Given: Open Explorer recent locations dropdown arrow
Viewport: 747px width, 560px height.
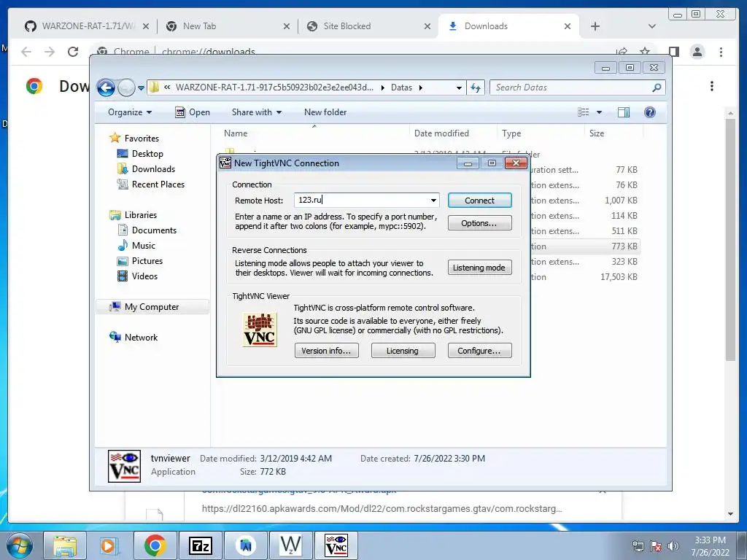Looking at the screenshot, I should pos(141,88).
